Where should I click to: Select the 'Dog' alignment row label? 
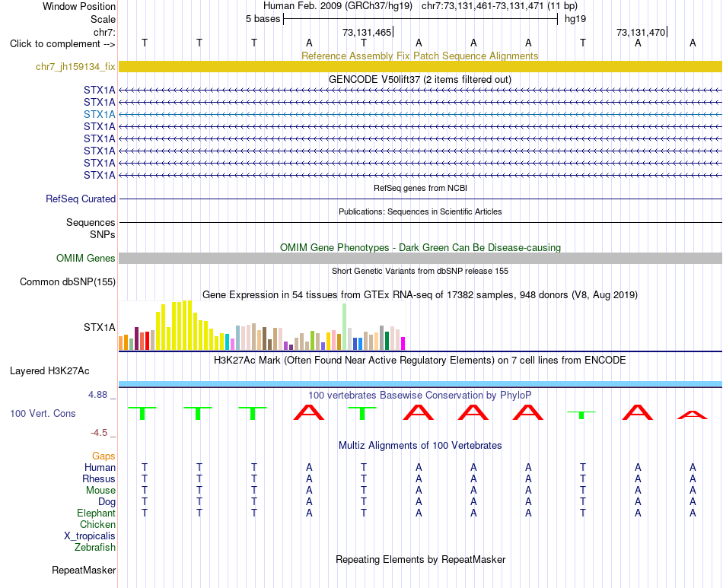(x=107, y=502)
